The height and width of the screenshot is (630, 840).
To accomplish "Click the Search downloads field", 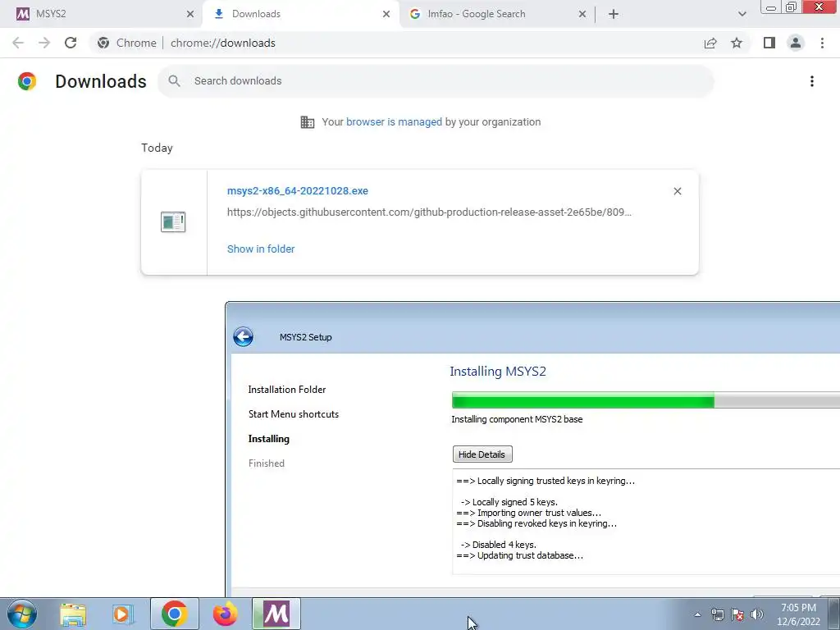I will tap(435, 81).
